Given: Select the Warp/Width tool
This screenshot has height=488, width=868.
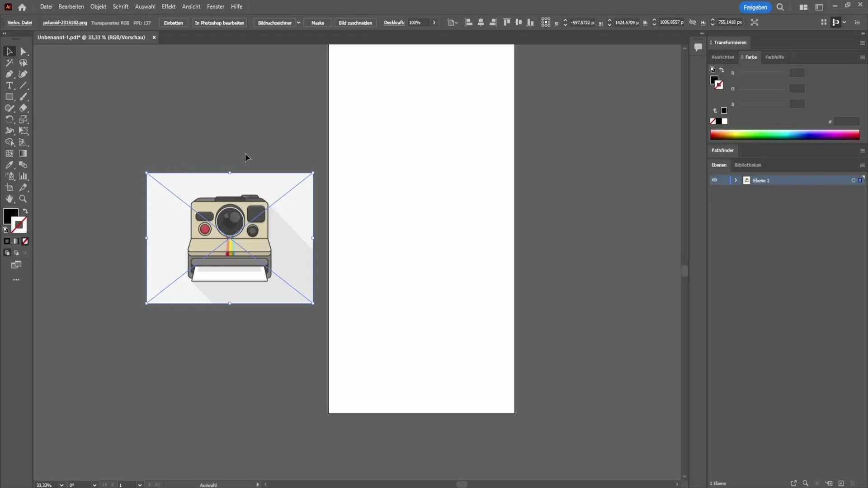Looking at the screenshot, I should point(9,131).
